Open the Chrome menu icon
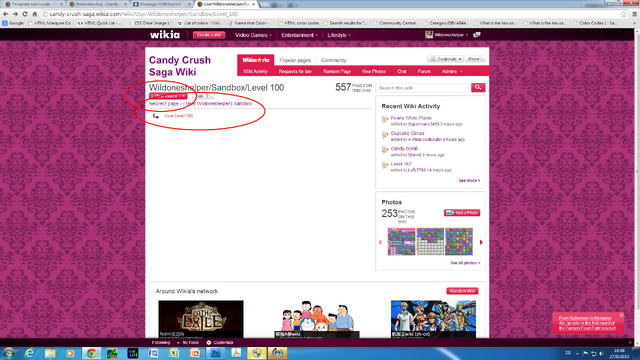 [635, 14]
